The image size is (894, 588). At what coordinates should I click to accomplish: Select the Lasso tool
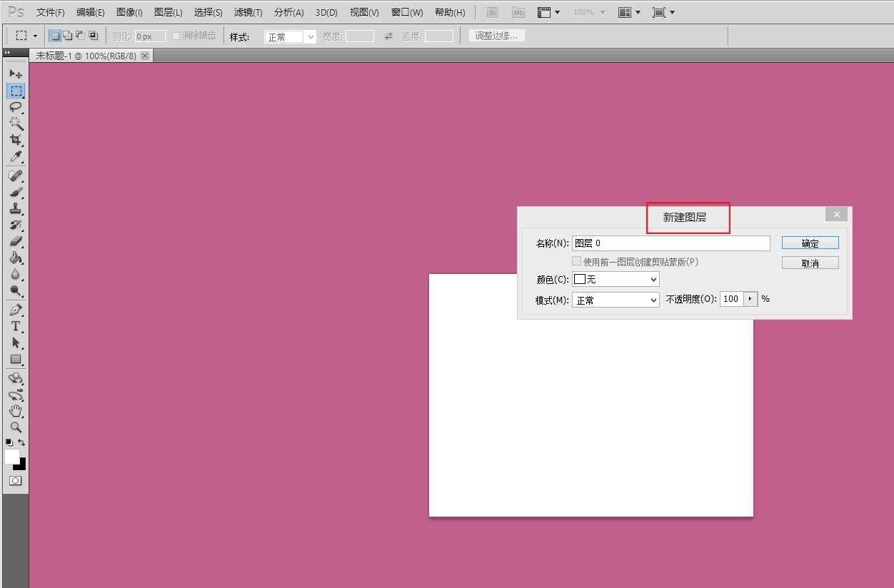(15, 107)
